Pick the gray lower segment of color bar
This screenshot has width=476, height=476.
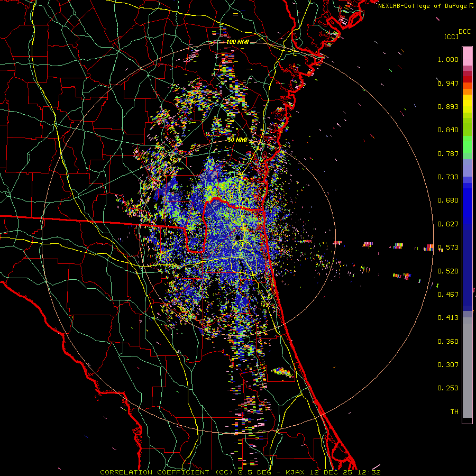[467, 368]
